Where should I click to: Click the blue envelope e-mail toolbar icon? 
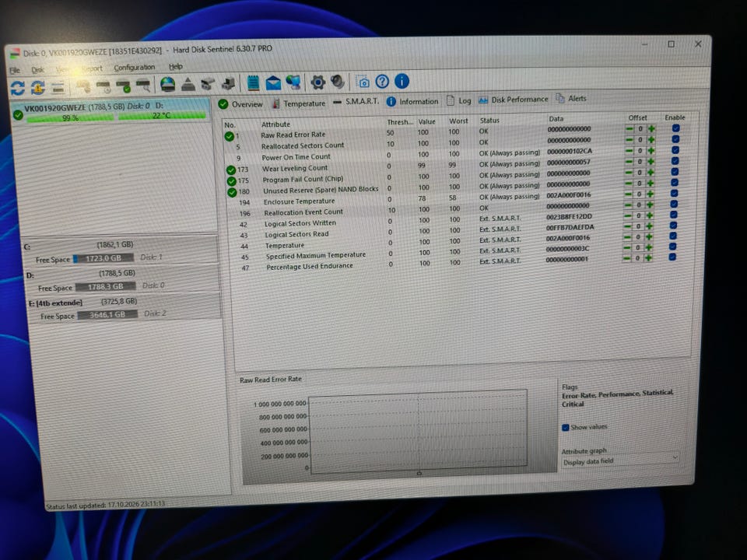273,83
